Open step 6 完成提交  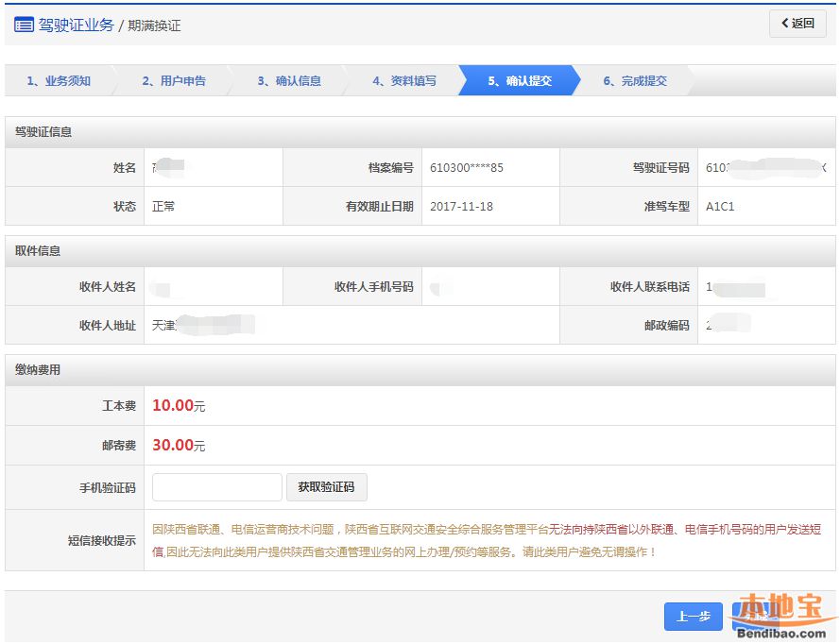635,81
